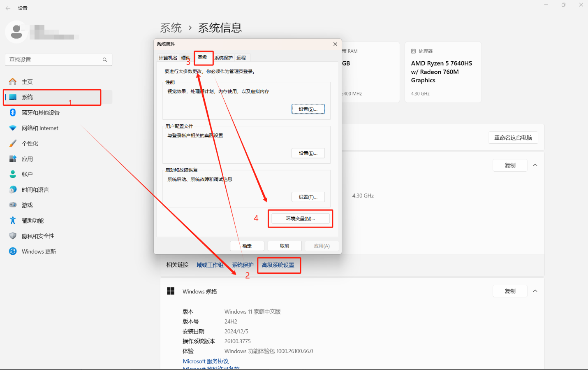Switch to the 远程 tab

tap(241, 58)
